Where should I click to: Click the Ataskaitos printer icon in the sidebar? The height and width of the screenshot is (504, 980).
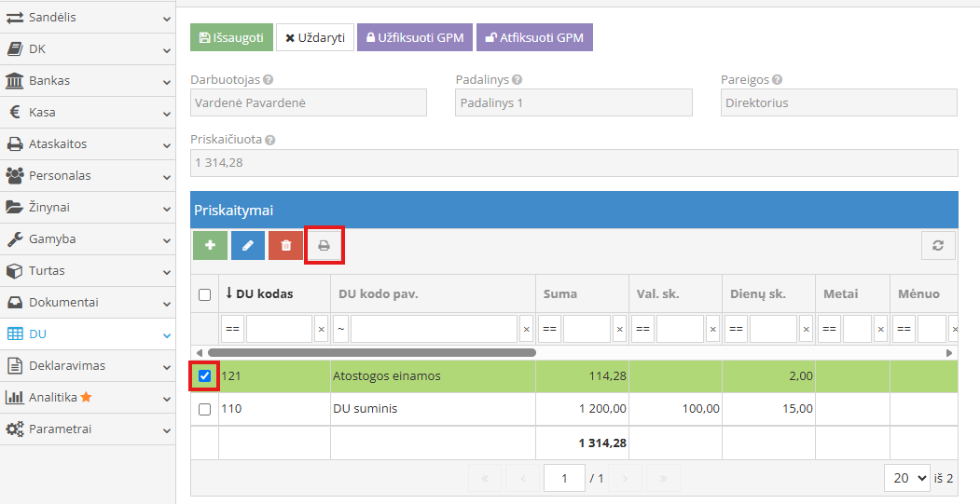pos(14,144)
